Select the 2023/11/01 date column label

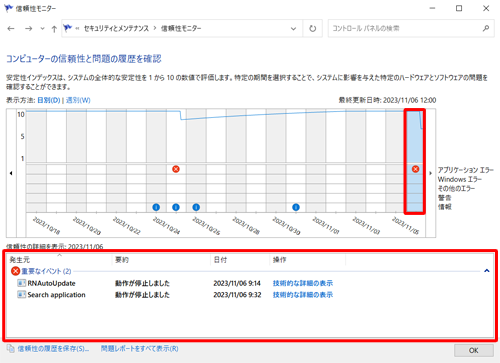click(x=326, y=225)
